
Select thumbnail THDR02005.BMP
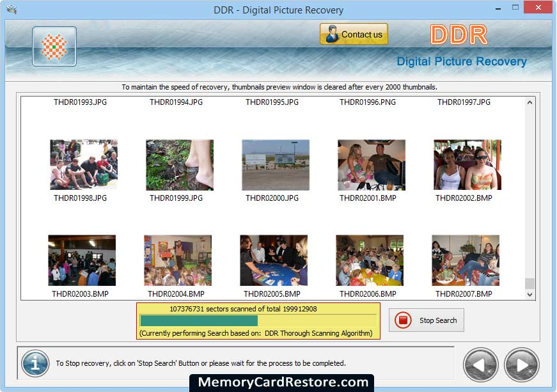pyautogui.click(x=274, y=260)
